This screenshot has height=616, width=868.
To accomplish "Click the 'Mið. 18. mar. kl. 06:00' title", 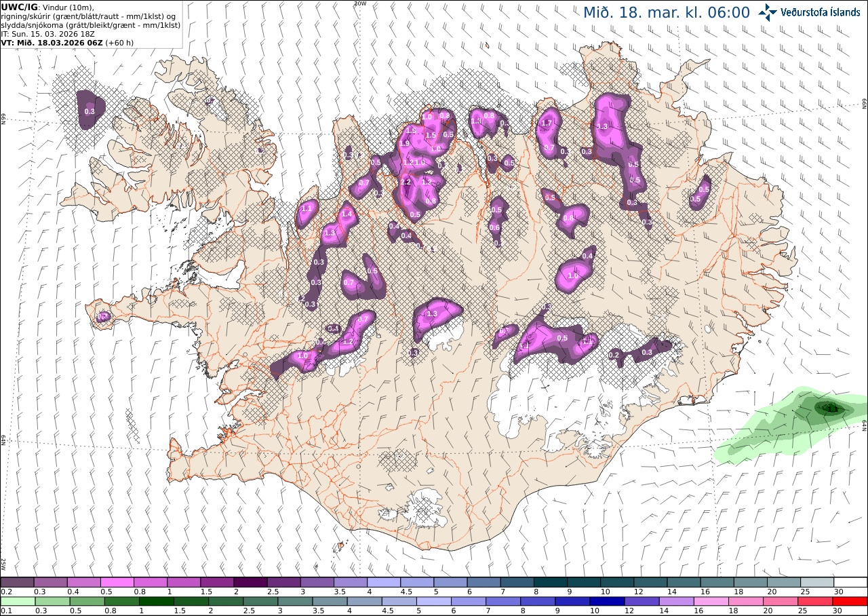I will click(x=667, y=13).
